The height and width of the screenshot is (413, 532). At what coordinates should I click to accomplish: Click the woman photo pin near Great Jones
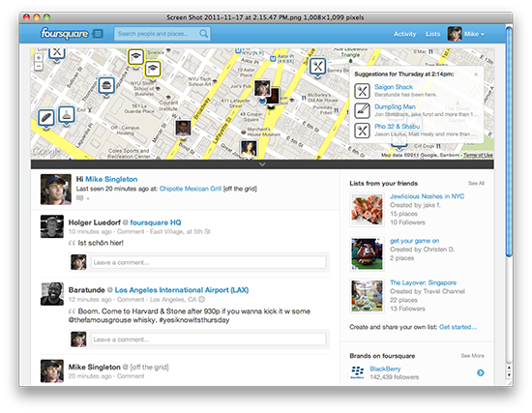pos(249,148)
